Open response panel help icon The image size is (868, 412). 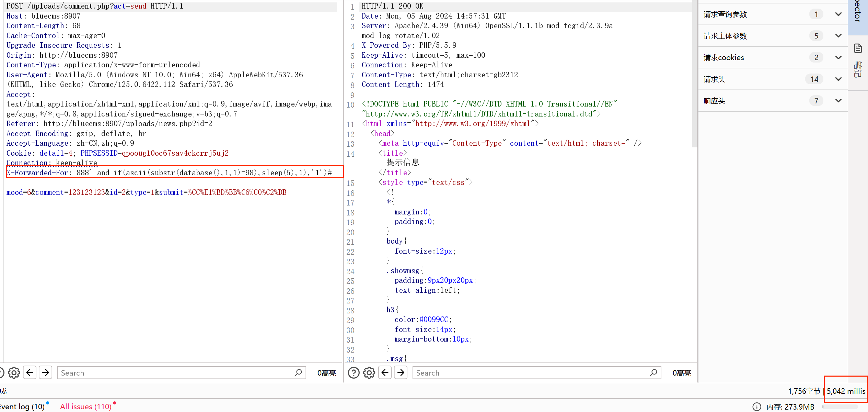click(x=354, y=373)
